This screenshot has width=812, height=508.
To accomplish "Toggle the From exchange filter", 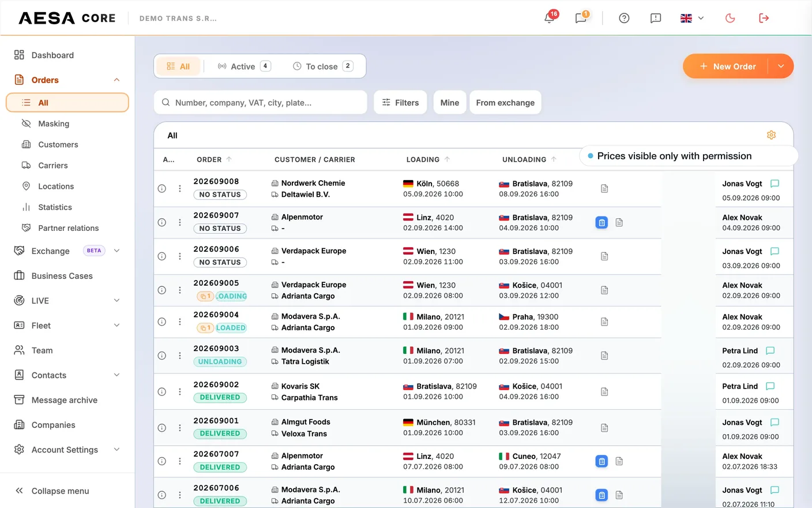I will tap(505, 102).
